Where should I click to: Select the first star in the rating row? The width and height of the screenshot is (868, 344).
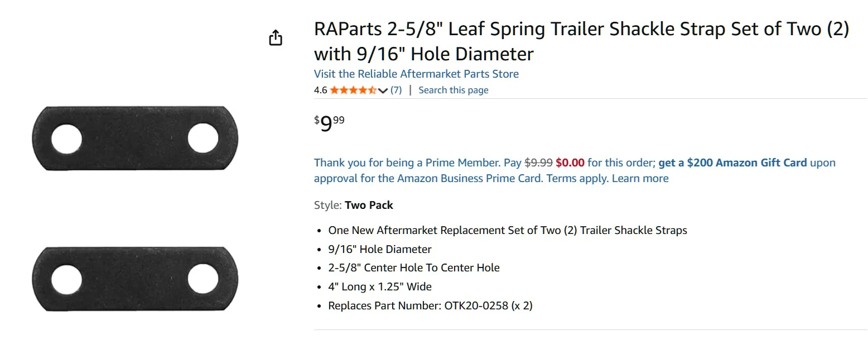[335, 89]
